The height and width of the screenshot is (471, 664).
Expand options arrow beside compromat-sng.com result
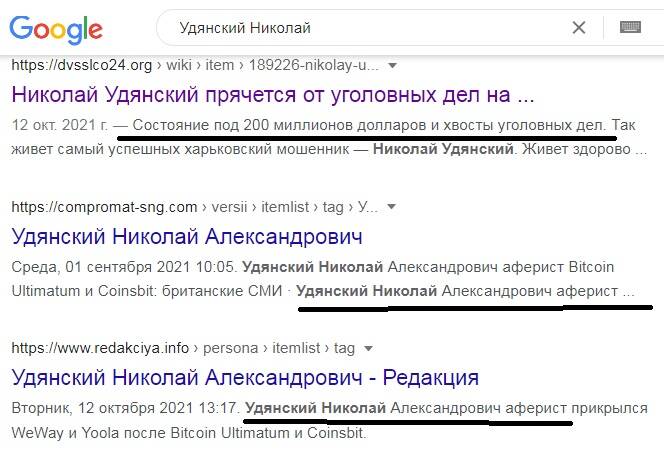[x=391, y=207]
